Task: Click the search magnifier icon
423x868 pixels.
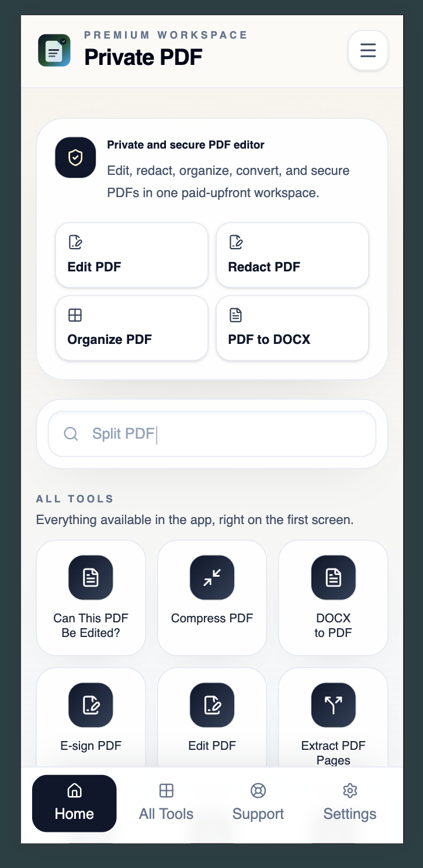Action: click(x=71, y=434)
